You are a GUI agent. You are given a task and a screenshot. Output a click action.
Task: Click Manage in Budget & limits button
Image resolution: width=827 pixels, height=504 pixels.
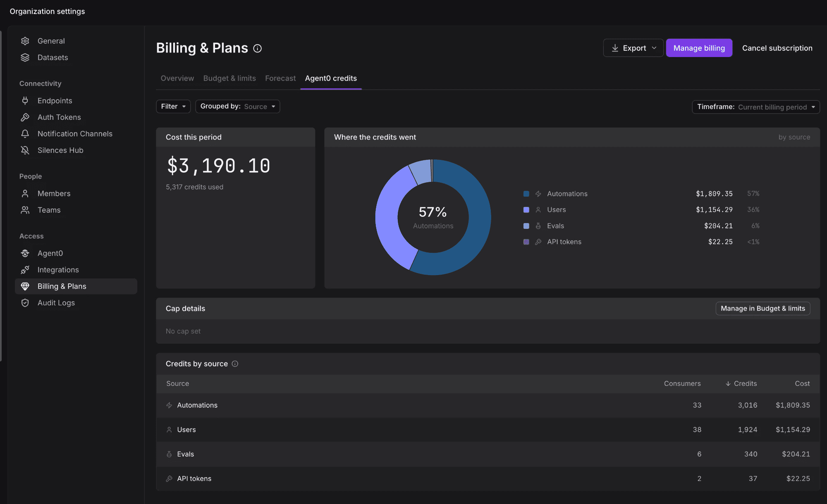(763, 308)
